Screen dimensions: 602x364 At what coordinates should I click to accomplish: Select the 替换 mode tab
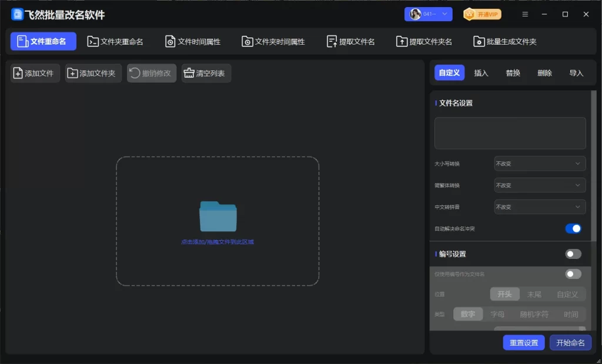(x=513, y=73)
